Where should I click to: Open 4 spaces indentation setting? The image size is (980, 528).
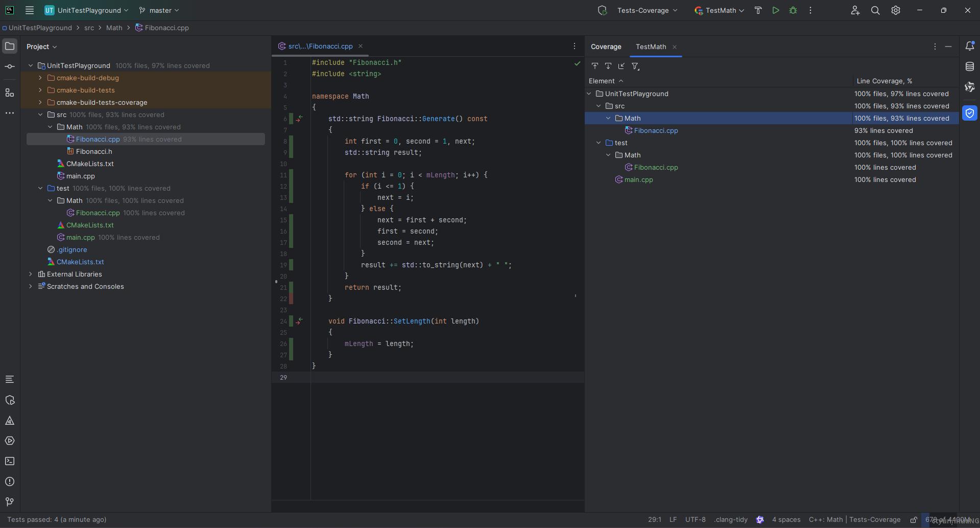[786, 520]
